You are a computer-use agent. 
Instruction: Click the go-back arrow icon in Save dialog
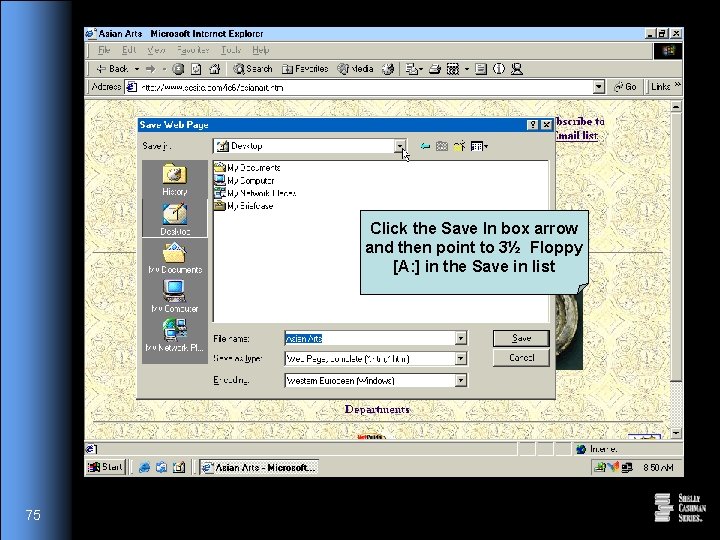pos(425,146)
